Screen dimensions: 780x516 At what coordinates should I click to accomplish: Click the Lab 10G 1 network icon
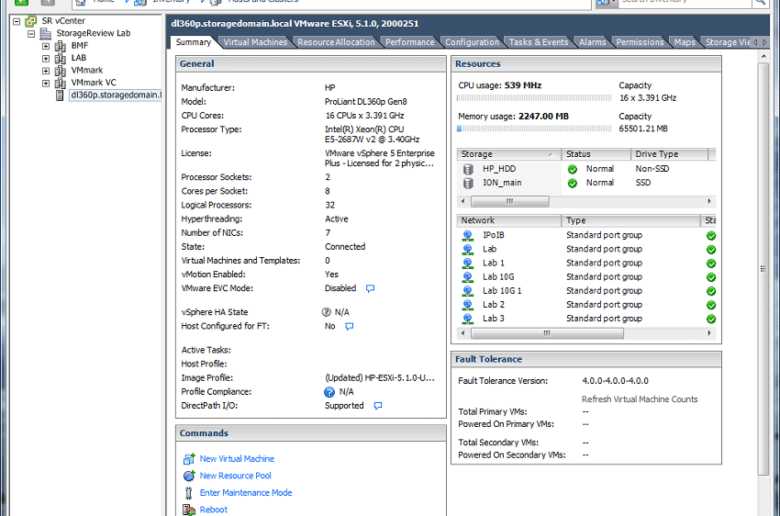pos(468,291)
